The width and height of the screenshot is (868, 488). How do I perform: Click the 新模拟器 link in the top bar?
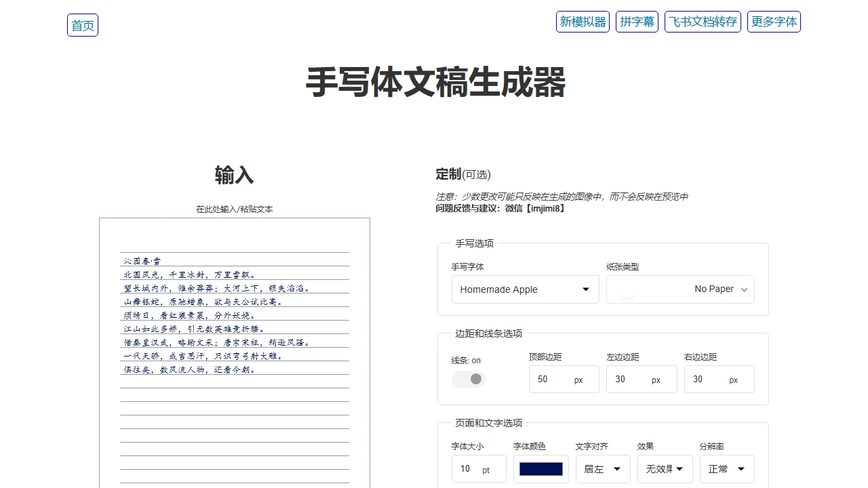click(x=583, y=21)
